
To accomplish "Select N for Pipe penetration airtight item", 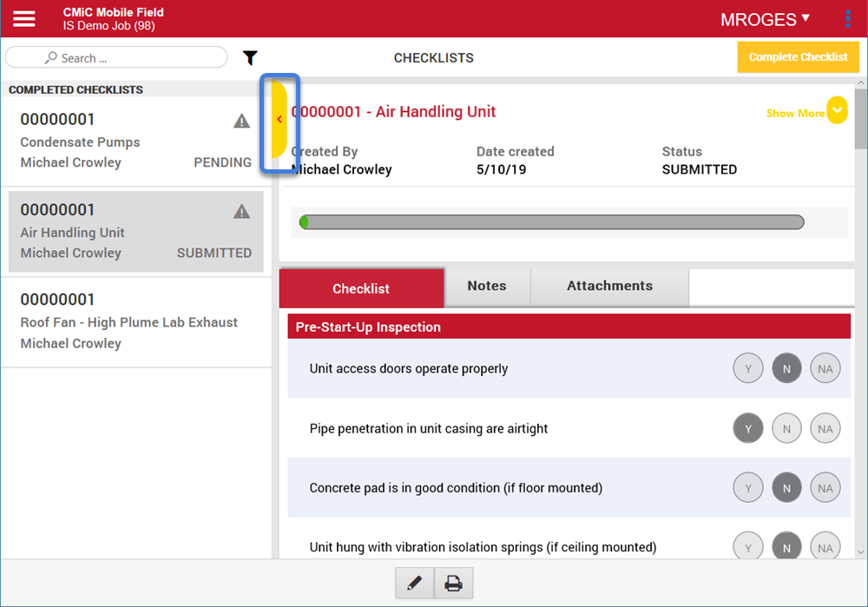I will click(786, 428).
